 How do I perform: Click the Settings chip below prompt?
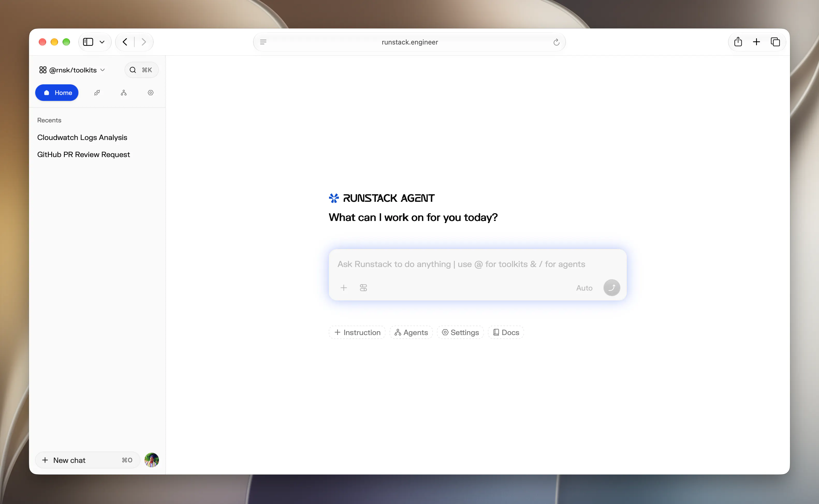[460, 332]
